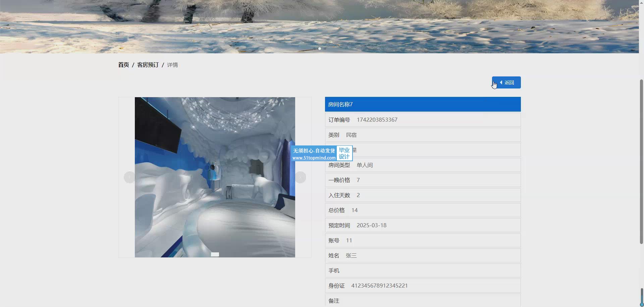Show the previous room photo in carousel
This screenshot has width=644, height=307.
(x=129, y=177)
